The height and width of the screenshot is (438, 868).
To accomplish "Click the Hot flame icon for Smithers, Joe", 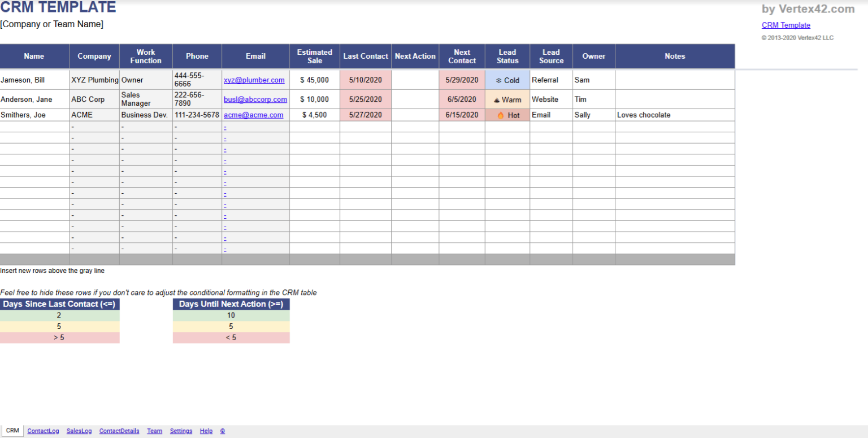I will [501, 115].
